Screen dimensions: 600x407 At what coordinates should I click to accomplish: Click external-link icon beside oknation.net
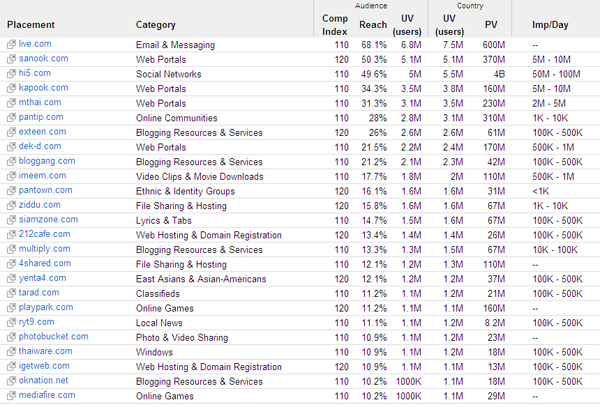pyautogui.click(x=11, y=381)
